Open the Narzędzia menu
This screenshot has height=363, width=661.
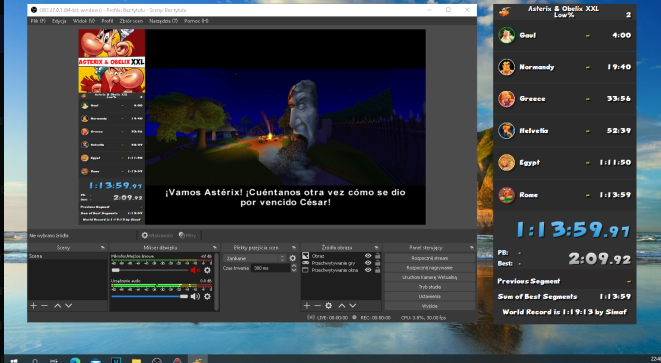(164, 21)
